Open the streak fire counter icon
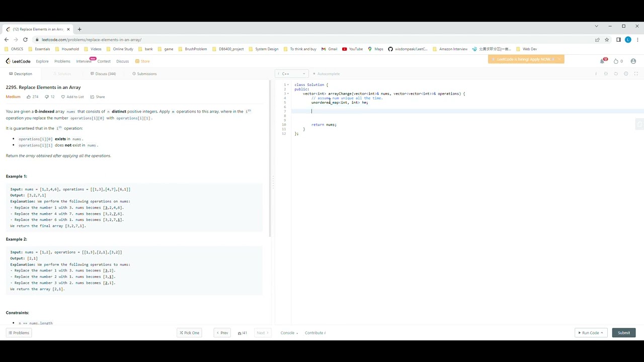Screen dimensions: 644x362 pyautogui.click(x=616, y=61)
